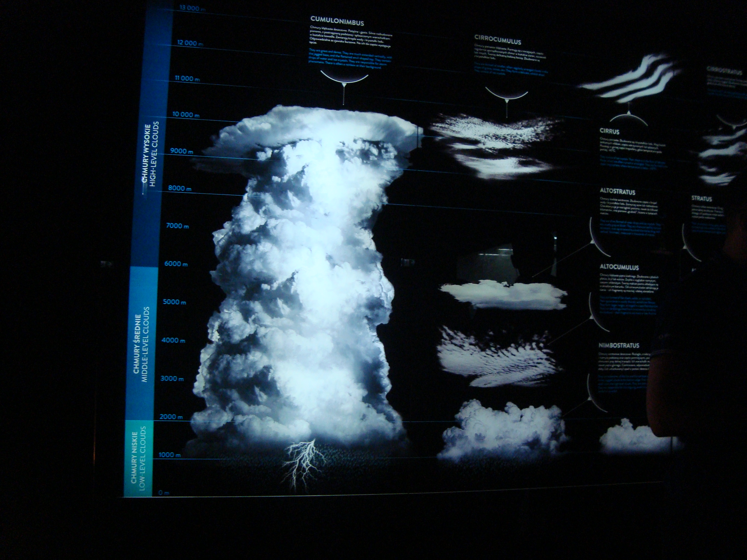The width and height of the screenshot is (747, 560).
Task: Click the CIRRUS heading
Action: click(x=610, y=131)
